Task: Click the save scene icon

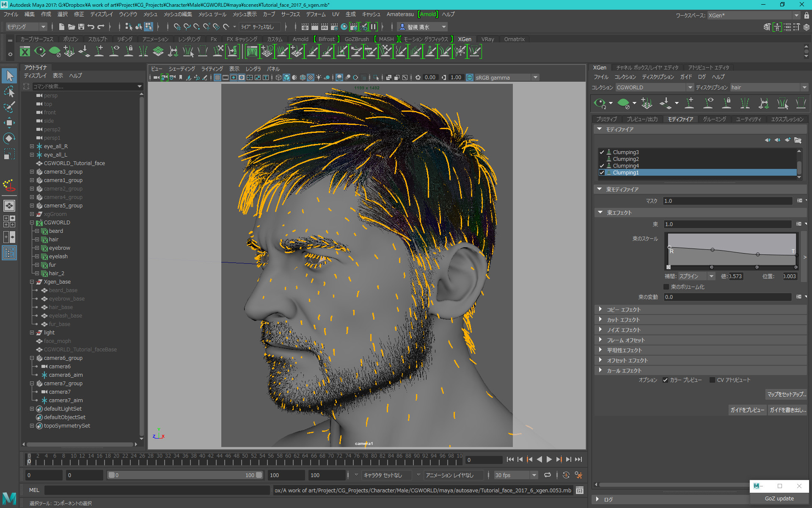Action: tap(81, 27)
